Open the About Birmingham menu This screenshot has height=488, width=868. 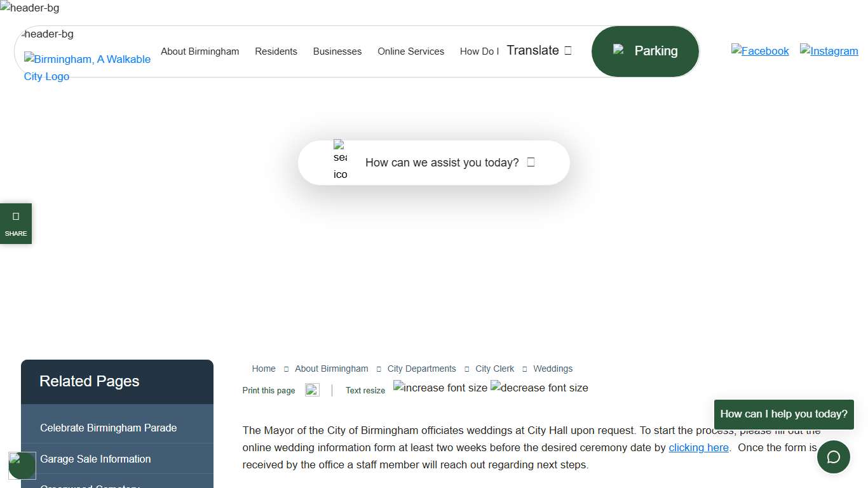[200, 51]
